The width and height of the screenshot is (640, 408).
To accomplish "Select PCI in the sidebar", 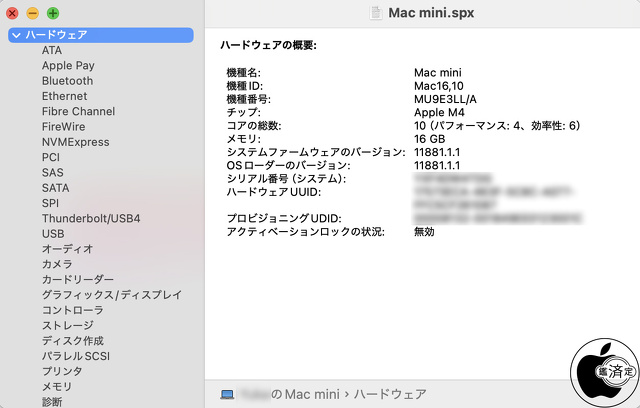I will click(x=51, y=157).
